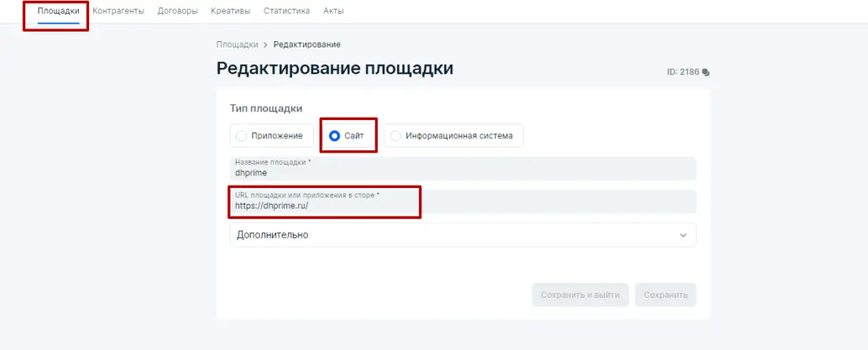The height and width of the screenshot is (350, 868).
Task: Click the Тип площадки label
Action: [266, 109]
